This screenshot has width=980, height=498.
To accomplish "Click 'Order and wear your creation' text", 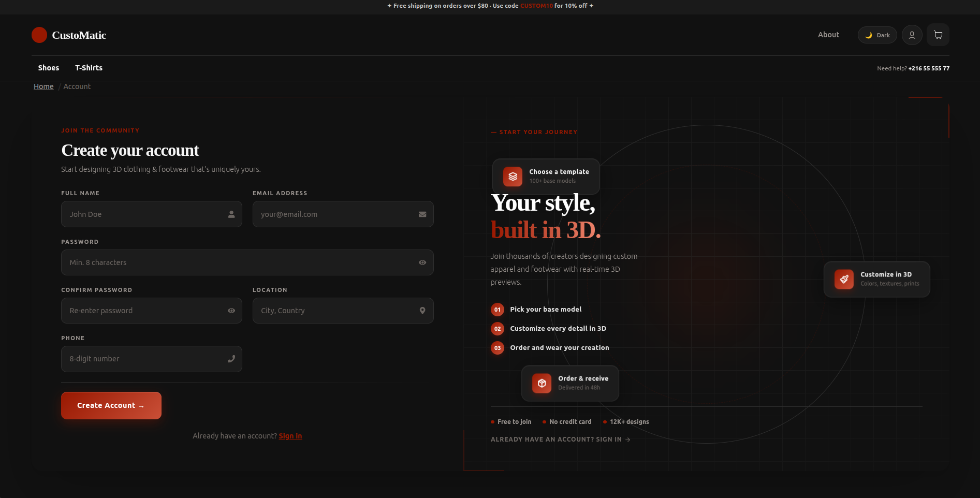I will [560, 348].
